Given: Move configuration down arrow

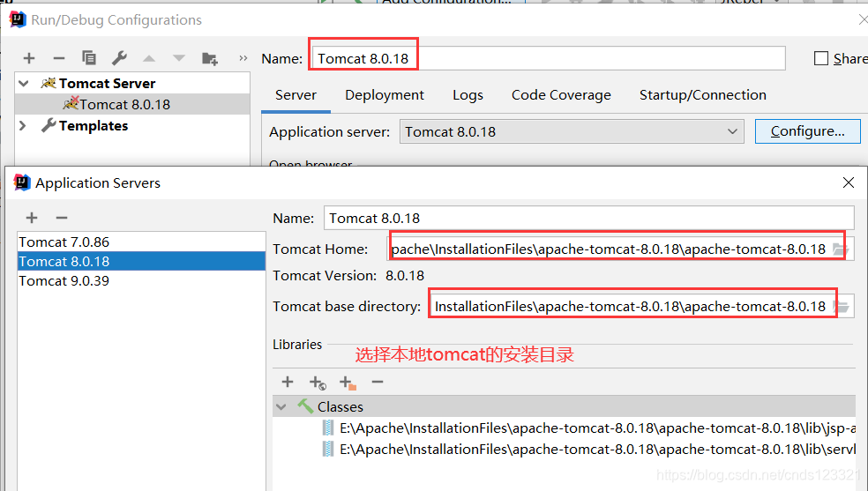Looking at the screenshot, I should click(x=179, y=58).
